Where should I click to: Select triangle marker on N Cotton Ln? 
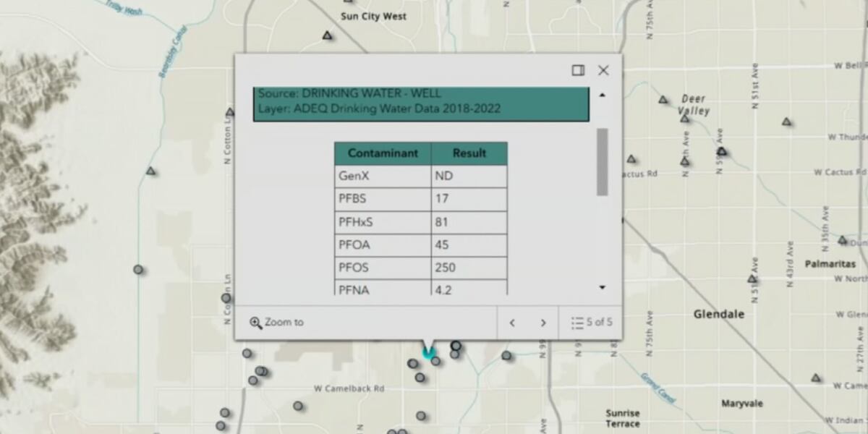pos(230,112)
